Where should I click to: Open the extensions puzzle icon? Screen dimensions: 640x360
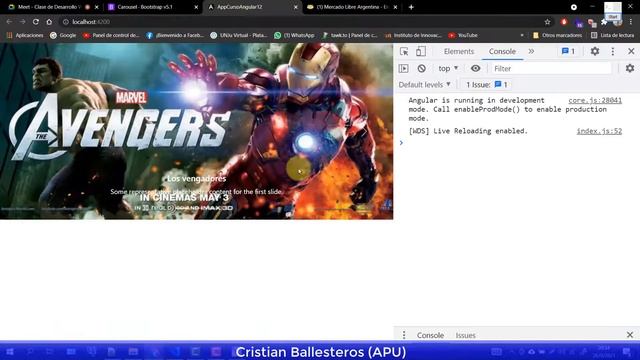pos(604,22)
